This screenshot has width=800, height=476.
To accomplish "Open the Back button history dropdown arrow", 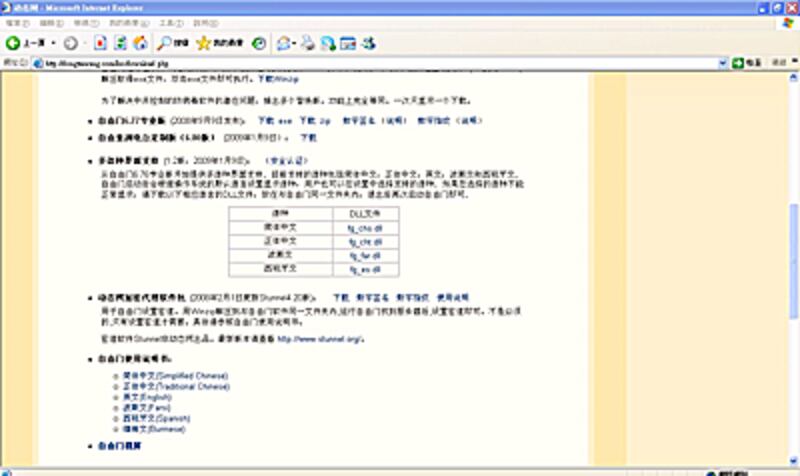I will pyautogui.click(x=53, y=43).
